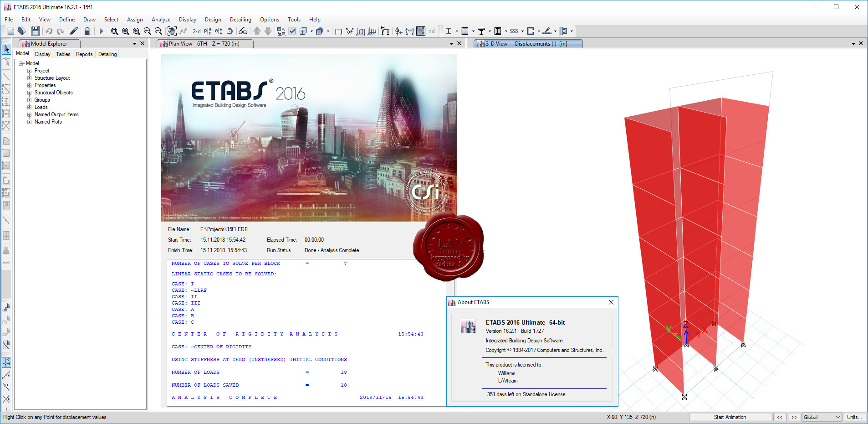This screenshot has width=868, height=424.
Task: Click the Model Explorer panel dropdown arrow
Action: pyautogui.click(x=135, y=44)
